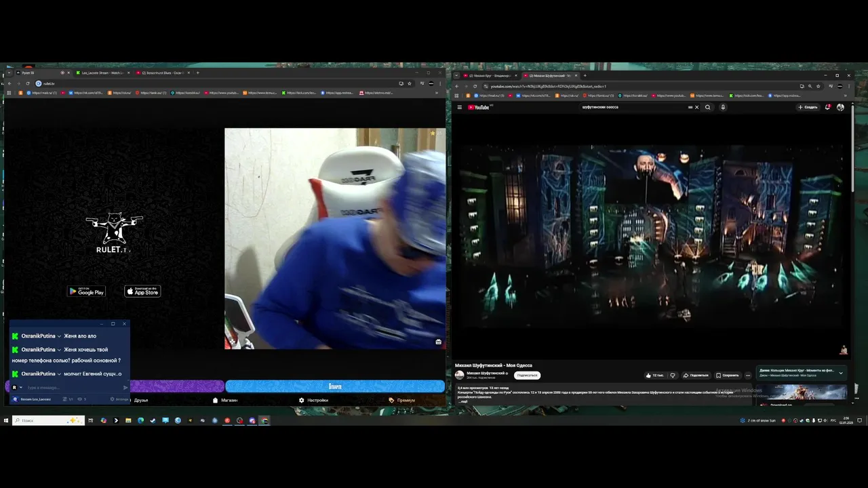Click the camera icon on webcam video
868x488 pixels.
(x=439, y=342)
